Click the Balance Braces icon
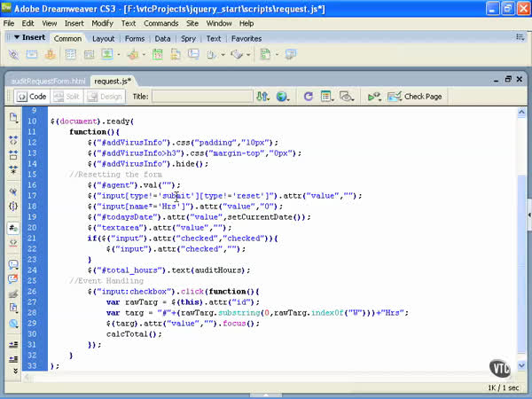Viewport: 532px width, 399px height. [x=13, y=207]
